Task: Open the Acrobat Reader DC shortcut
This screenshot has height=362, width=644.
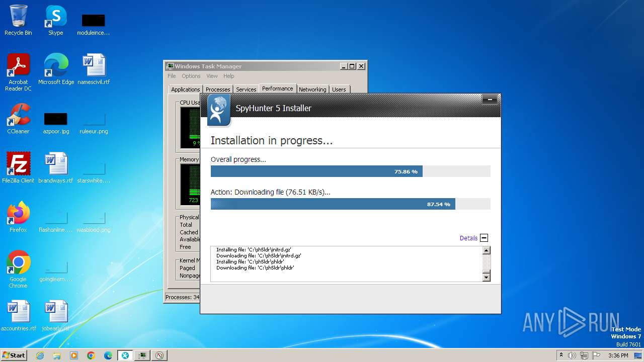Action: (x=19, y=72)
